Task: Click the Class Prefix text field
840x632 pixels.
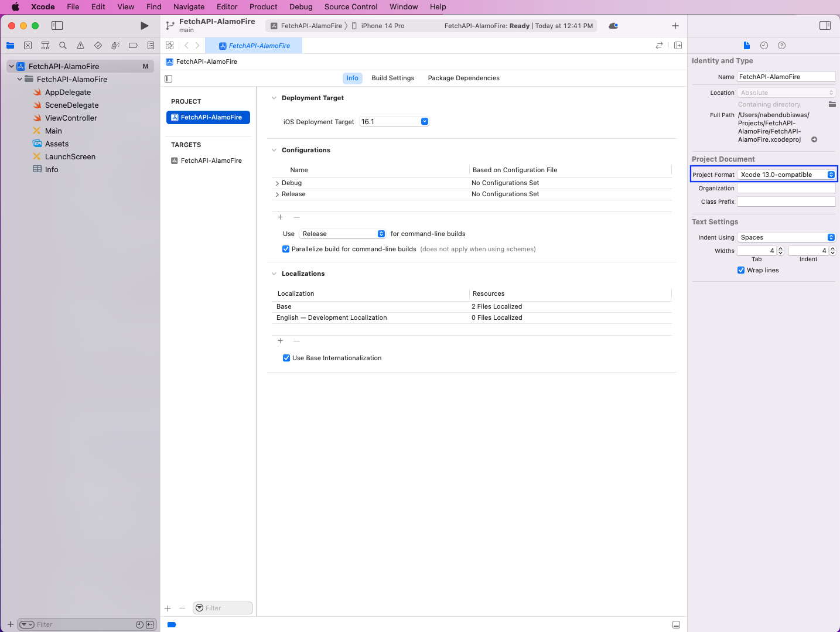Action: coord(786,201)
